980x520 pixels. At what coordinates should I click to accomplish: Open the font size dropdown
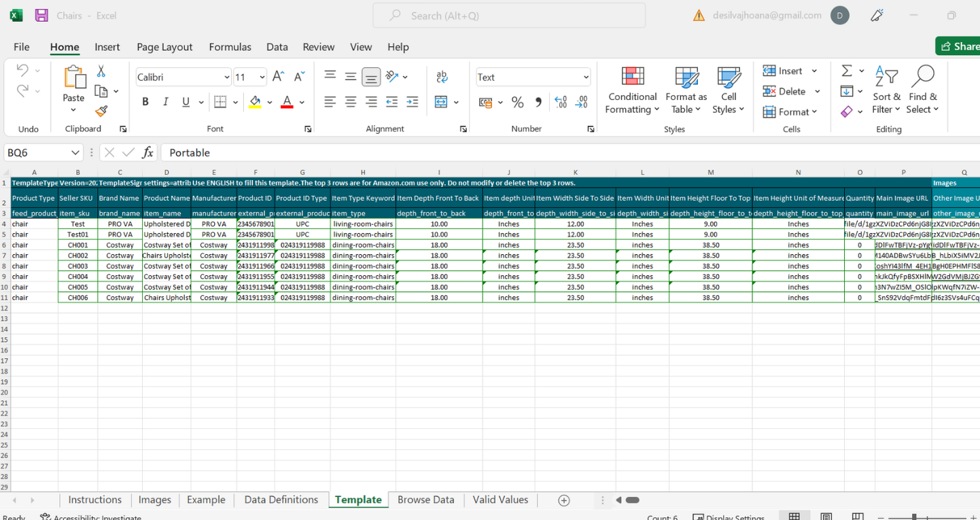click(262, 77)
